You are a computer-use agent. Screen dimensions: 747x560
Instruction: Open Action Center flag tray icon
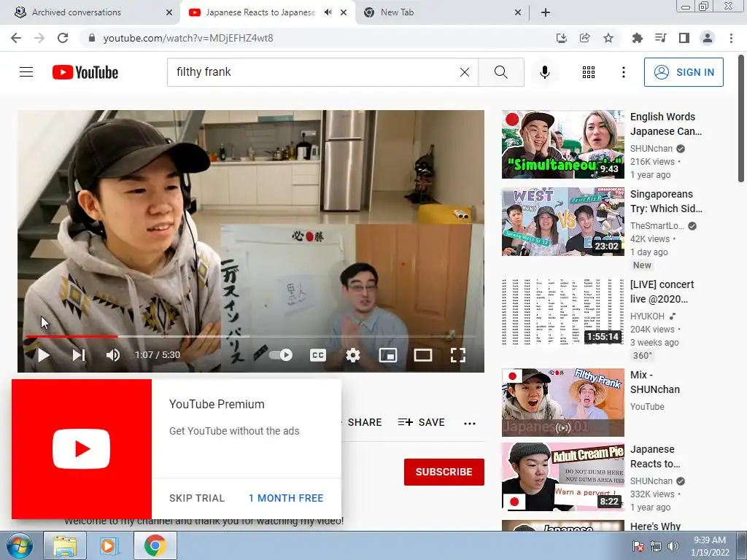tap(638, 546)
